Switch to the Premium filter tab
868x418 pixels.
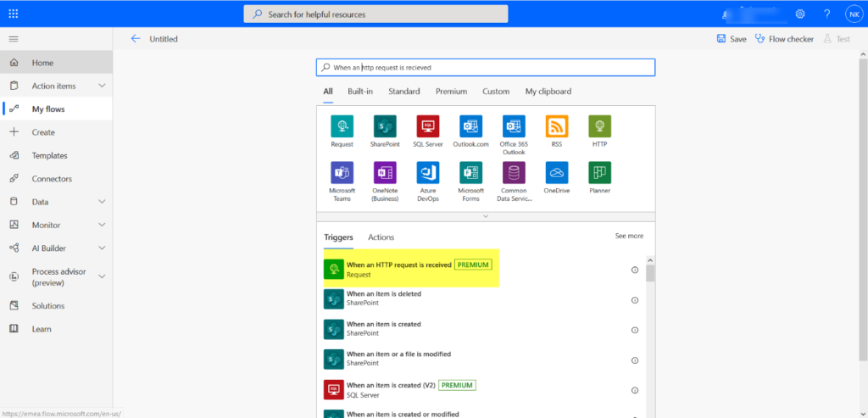(451, 92)
